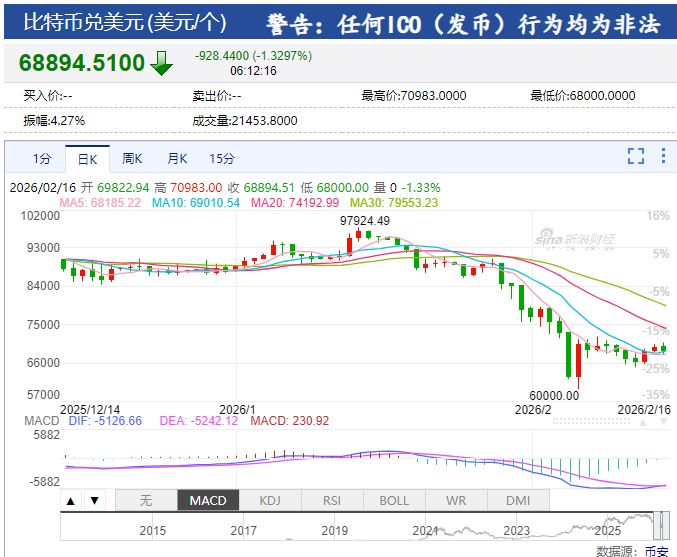This screenshot has height=557, width=677.
Task: Switch to the 1分 chart tab
Action: 41,158
